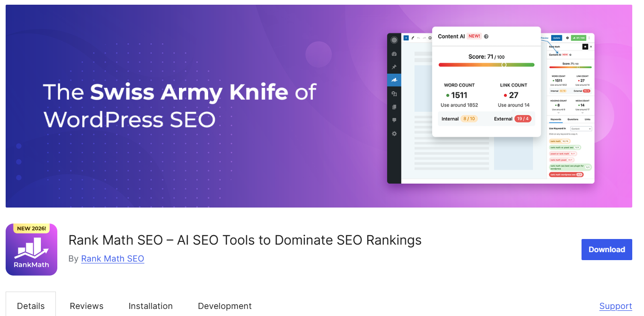This screenshot has height=316, width=644.
Task: Click the Content AI help question-mark icon
Action: [x=487, y=36]
